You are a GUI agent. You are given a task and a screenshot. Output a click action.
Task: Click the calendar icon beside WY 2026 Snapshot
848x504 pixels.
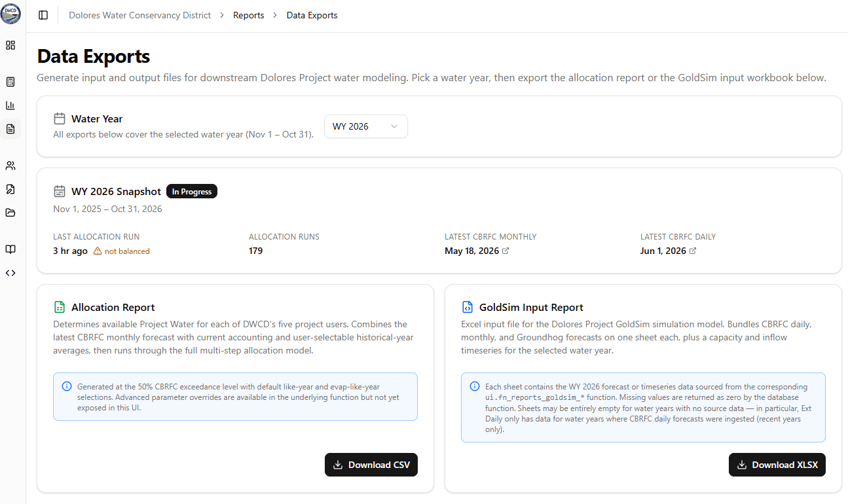[x=60, y=191]
